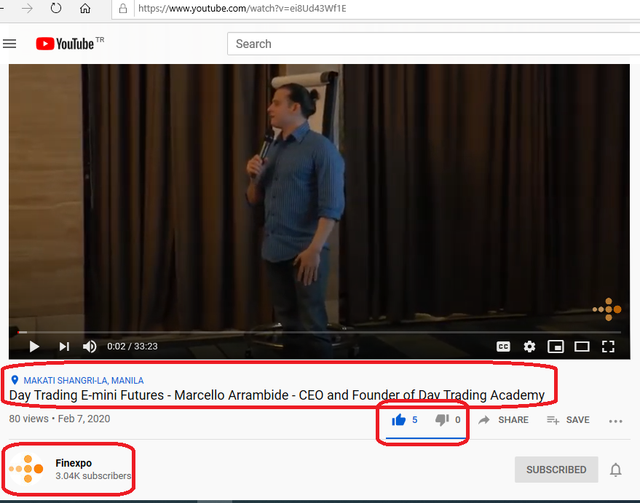
Task: Share the video
Action: [503, 420]
